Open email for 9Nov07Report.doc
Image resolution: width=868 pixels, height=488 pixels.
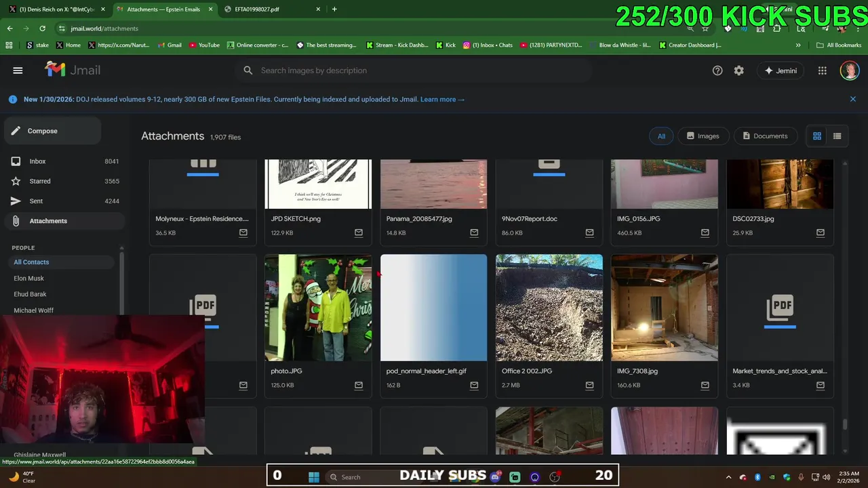point(589,232)
